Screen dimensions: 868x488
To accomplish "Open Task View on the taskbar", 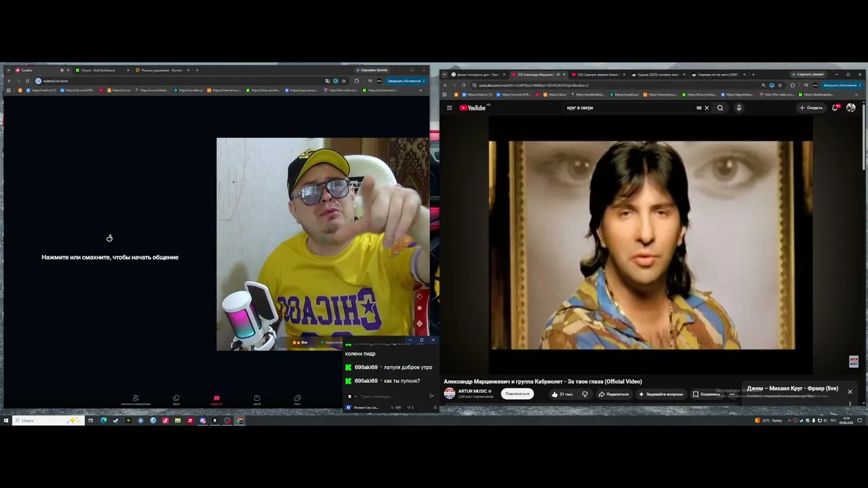I will (90, 420).
